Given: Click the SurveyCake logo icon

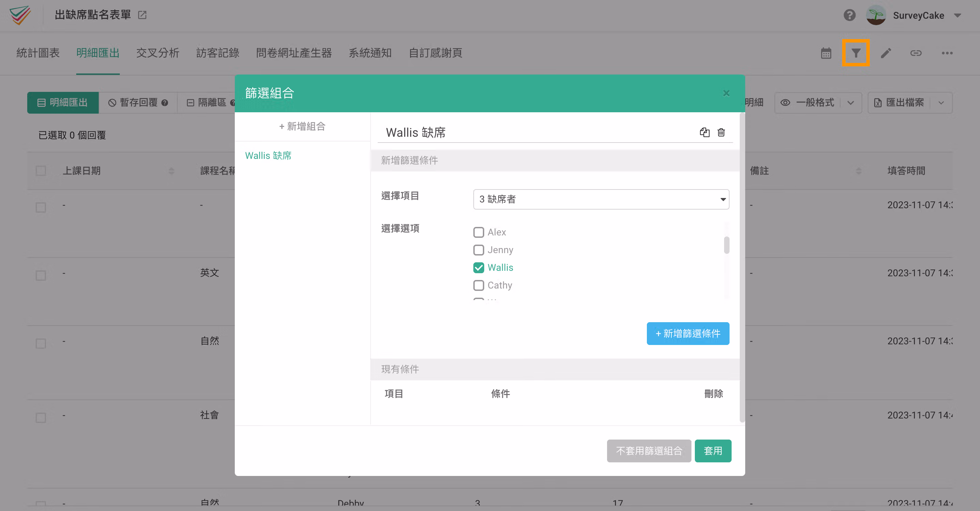Looking at the screenshot, I should point(20,15).
